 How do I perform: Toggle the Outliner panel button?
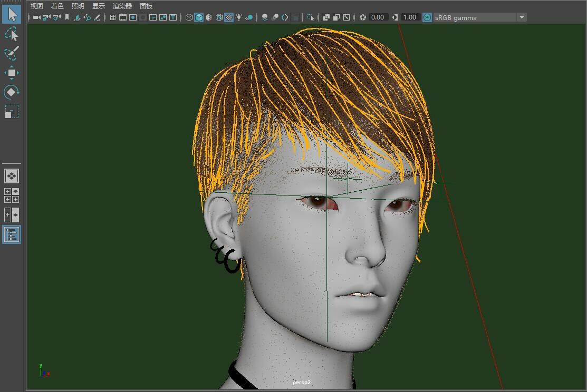click(x=12, y=234)
